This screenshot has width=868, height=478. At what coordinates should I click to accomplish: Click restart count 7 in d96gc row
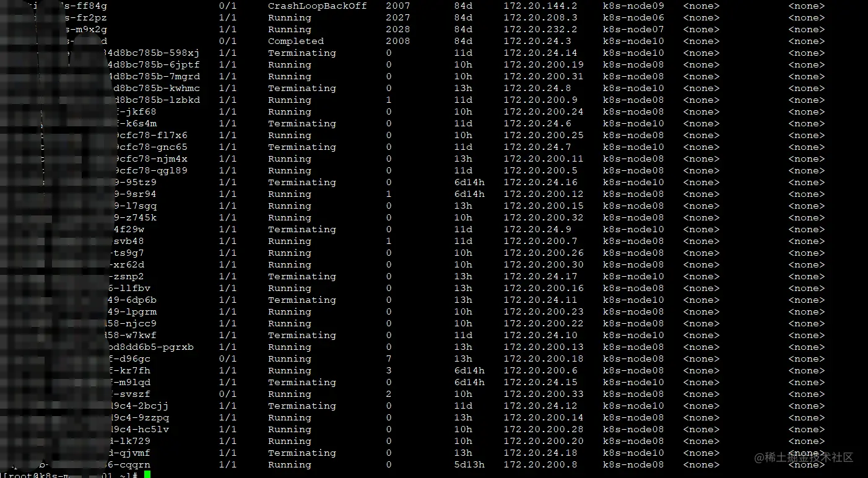coord(389,359)
